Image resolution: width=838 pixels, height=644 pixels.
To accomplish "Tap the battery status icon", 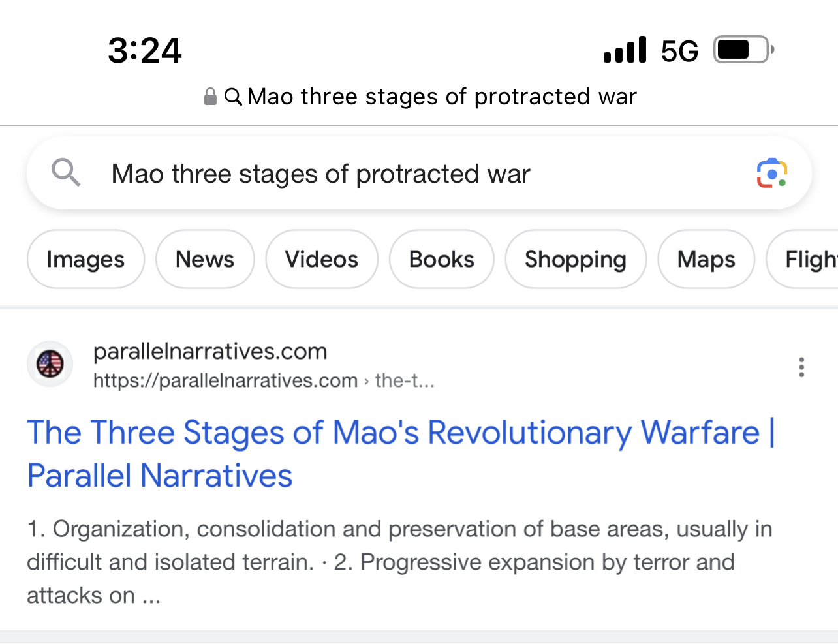I will pyautogui.click(x=743, y=50).
